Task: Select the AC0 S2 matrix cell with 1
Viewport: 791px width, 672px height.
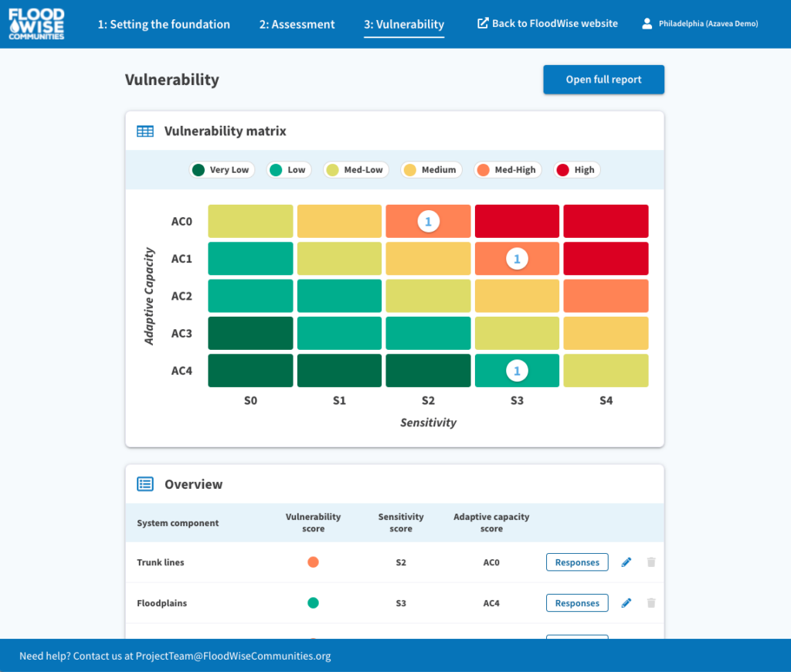Action: [x=428, y=222]
